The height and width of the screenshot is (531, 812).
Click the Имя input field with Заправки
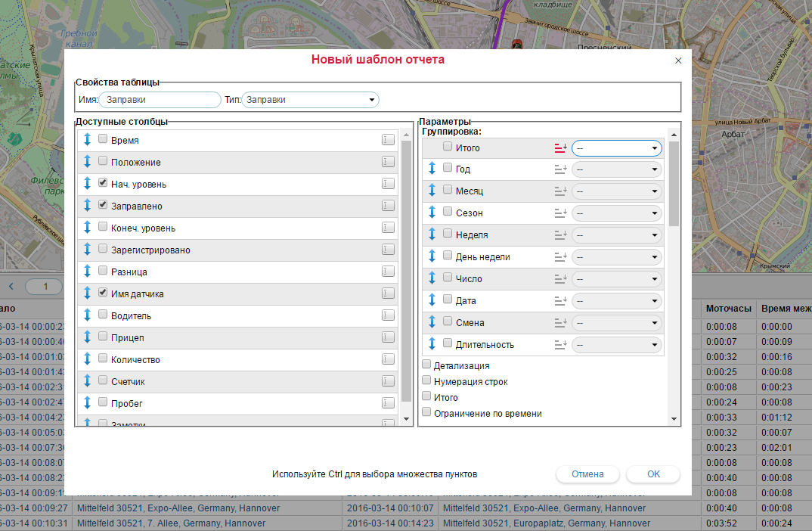[x=159, y=100]
